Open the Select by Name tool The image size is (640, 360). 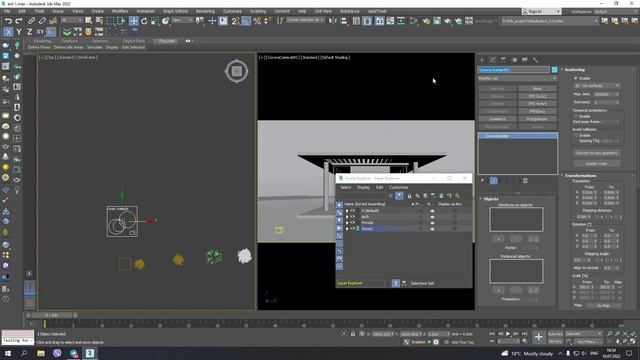(99, 21)
